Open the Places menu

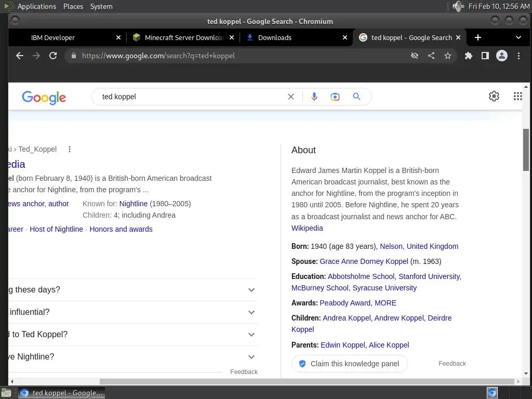[x=73, y=6]
